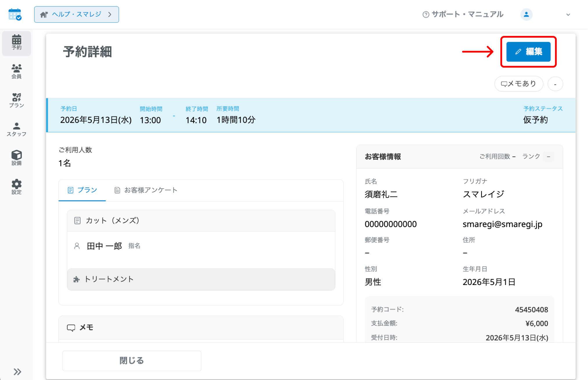This screenshot has height=380, width=588.
Task: Click the user account avatar icon
Action: click(526, 14)
